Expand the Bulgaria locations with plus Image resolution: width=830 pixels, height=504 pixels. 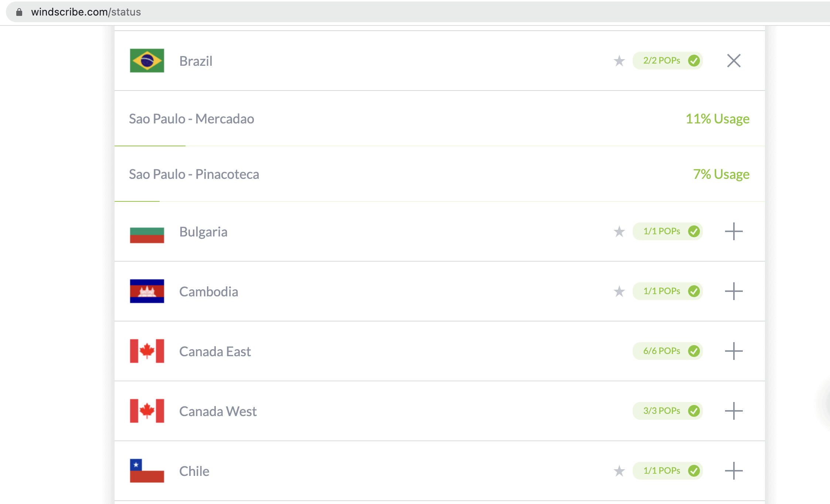point(734,231)
